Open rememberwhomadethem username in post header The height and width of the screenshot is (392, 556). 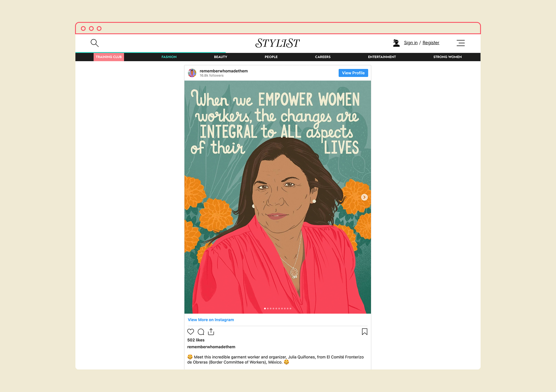click(x=224, y=71)
